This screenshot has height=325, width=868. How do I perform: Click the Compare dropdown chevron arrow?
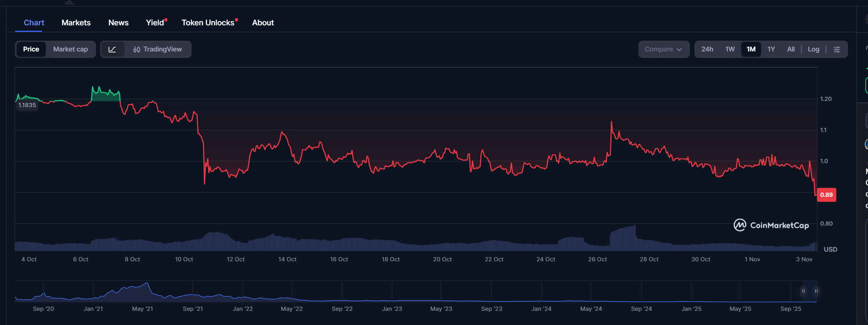pyautogui.click(x=679, y=49)
